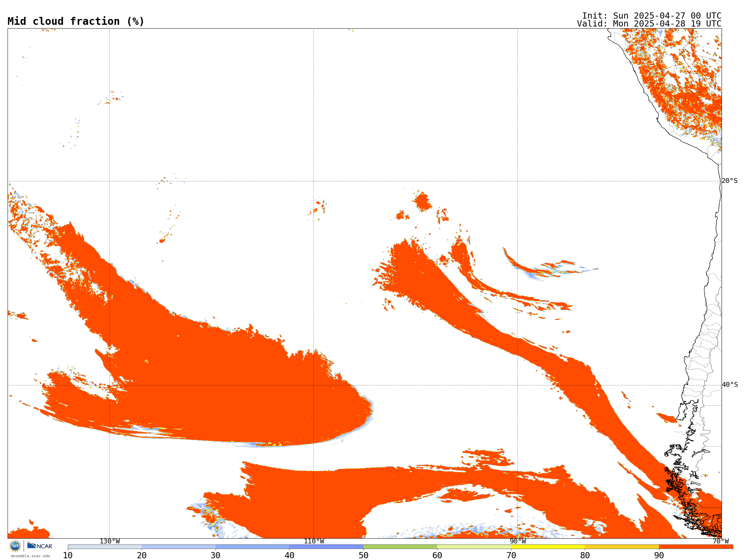Click the NSF logo icon
Image resolution: width=744 pixels, height=560 pixels.
pos(15,546)
